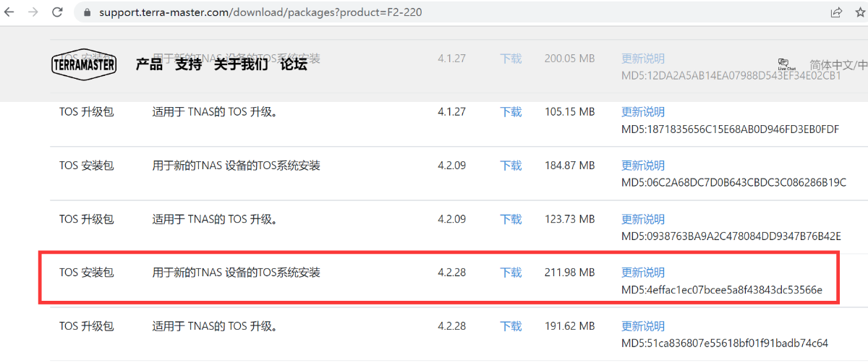Click the TERRAMASTER logo
This screenshot has height=363, width=868.
pyautogui.click(x=84, y=64)
